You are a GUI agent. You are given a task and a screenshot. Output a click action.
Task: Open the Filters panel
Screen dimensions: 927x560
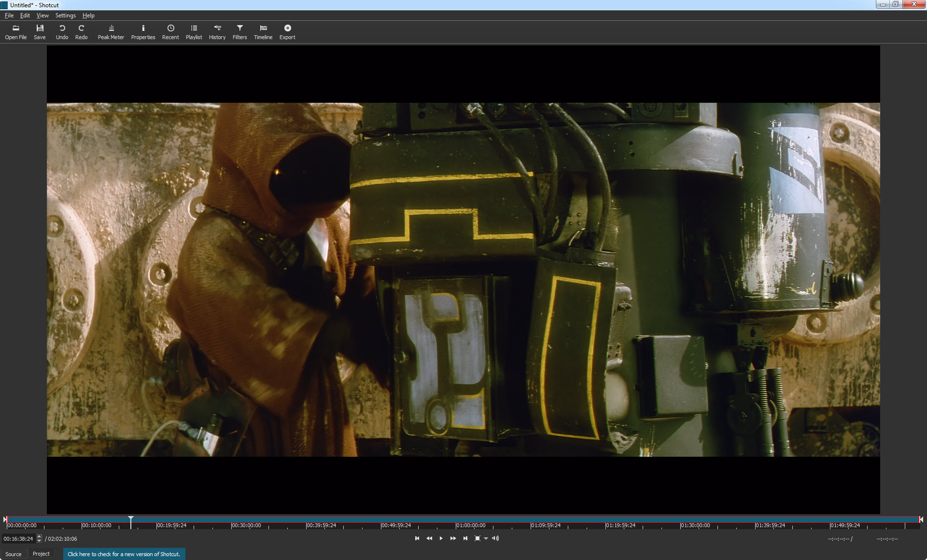tap(239, 32)
